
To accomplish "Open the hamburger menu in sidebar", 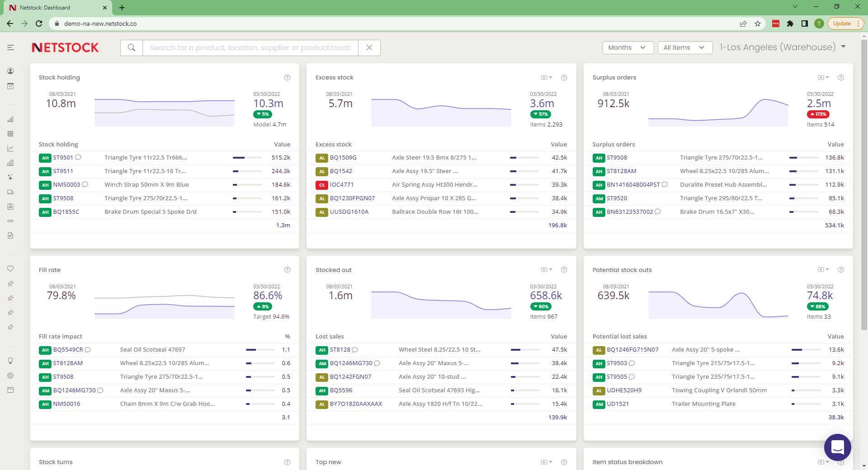I will (x=10, y=47).
